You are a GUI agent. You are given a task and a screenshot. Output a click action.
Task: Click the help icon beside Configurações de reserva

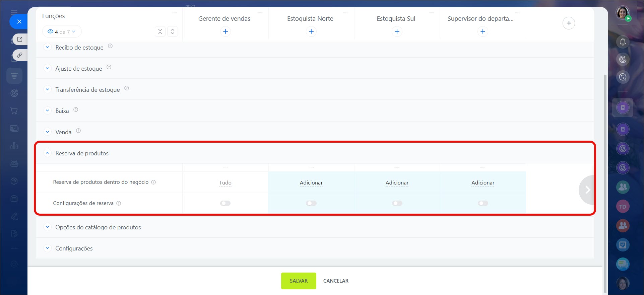pos(119,203)
